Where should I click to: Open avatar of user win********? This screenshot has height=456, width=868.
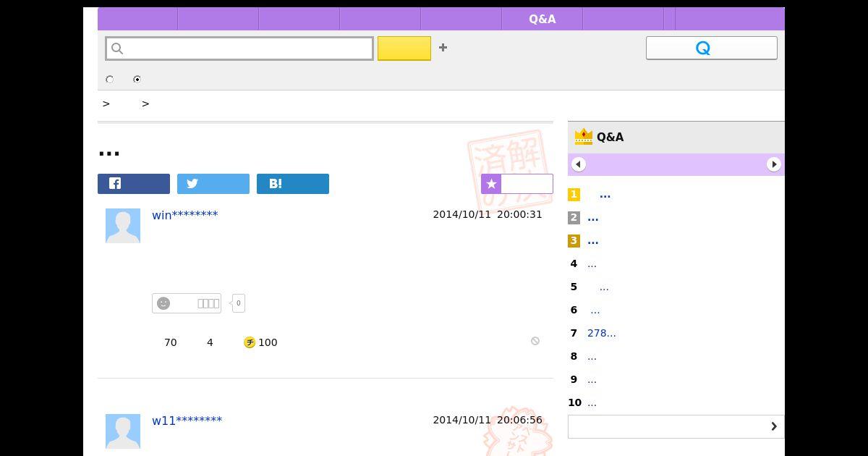click(x=123, y=226)
